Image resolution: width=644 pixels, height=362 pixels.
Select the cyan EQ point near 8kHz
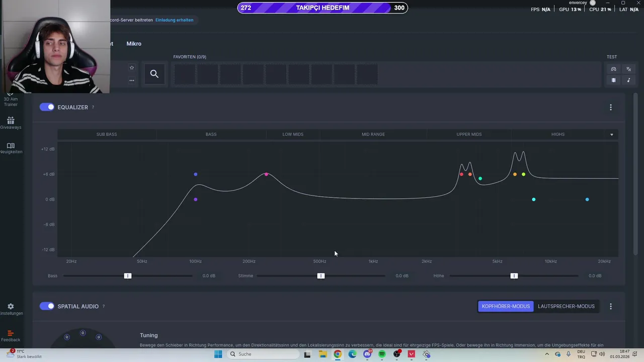534,200
